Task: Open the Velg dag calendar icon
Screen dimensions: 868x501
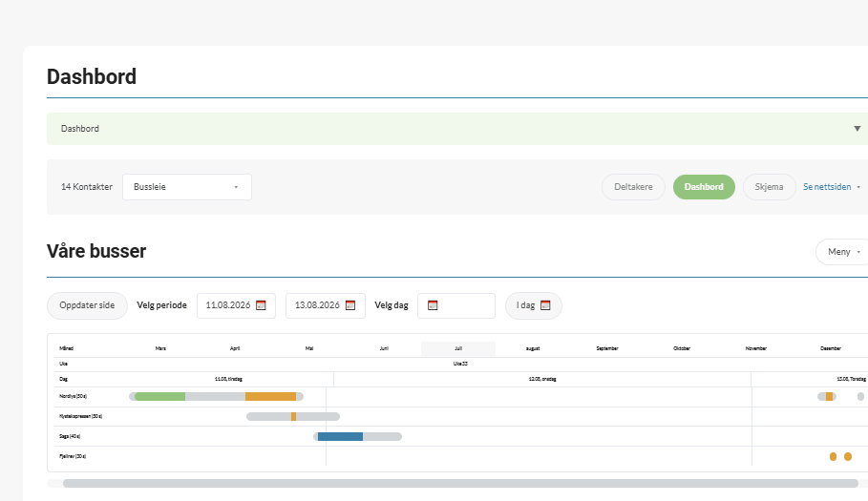Action: click(x=433, y=305)
